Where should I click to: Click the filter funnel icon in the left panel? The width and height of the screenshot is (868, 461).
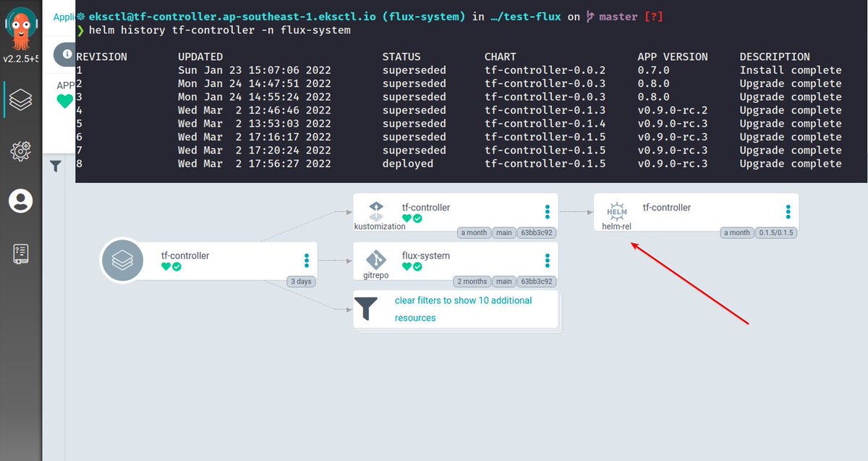click(56, 166)
